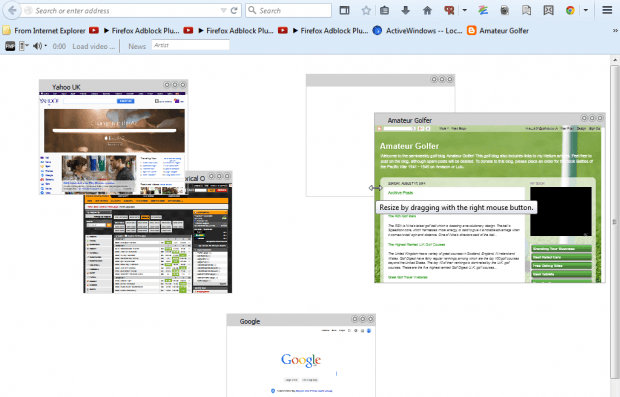
Task: Click the Chrome-style toolbar icon
Action: coord(570,11)
